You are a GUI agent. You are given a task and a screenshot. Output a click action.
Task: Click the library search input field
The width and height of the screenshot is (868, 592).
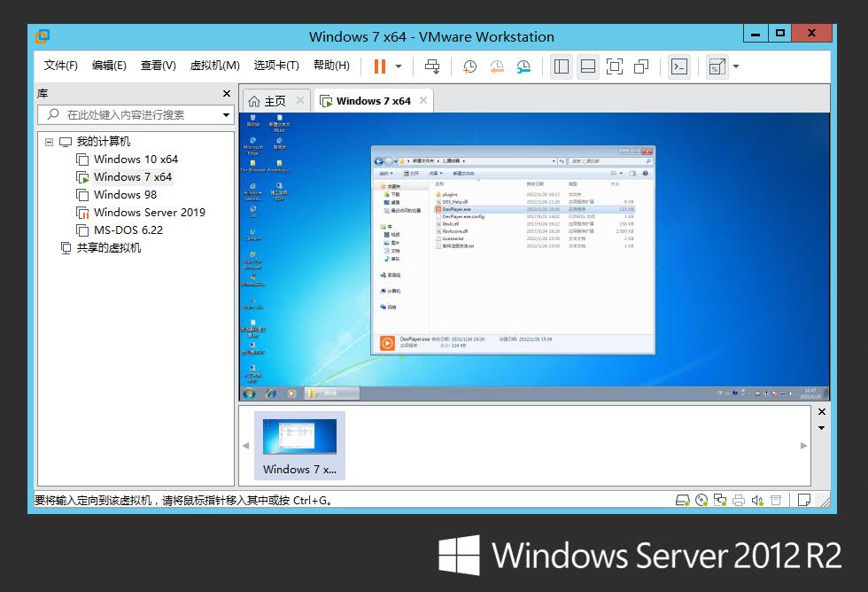(133, 115)
